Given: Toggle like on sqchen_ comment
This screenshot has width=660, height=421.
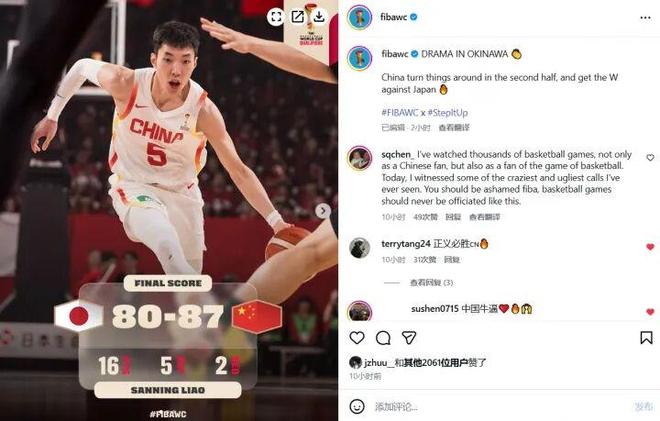Looking at the screenshot, I should click(x=650, y=157).
